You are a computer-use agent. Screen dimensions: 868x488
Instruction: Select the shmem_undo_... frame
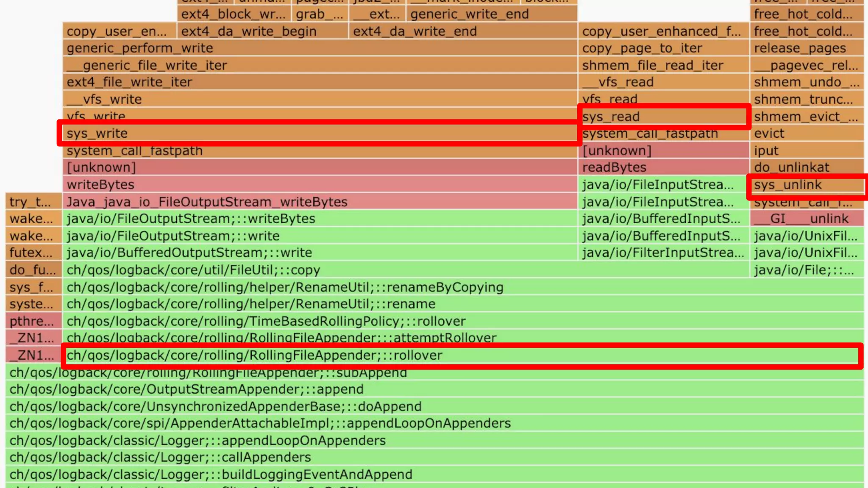[x=807, y=82]
